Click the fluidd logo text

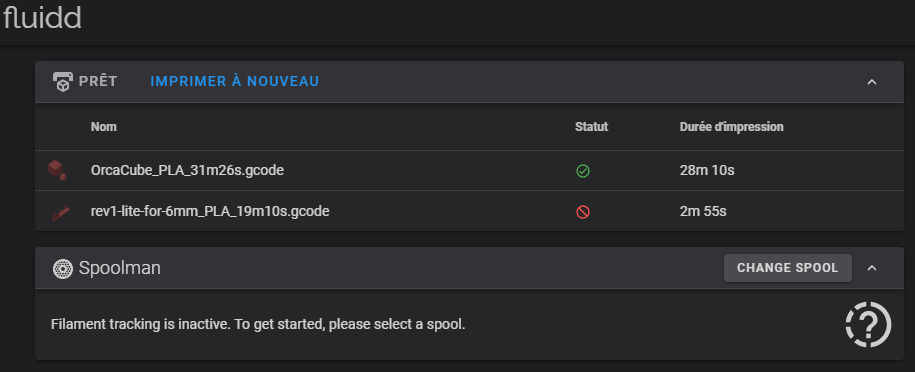(42, 18)
